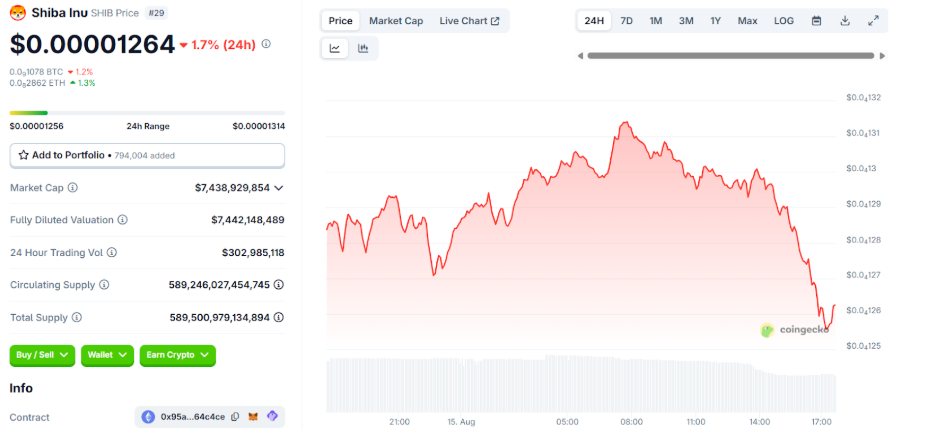The image size is (925, 442).
Task: Click the volume bars under the chart
Action: tap(581, 384)
